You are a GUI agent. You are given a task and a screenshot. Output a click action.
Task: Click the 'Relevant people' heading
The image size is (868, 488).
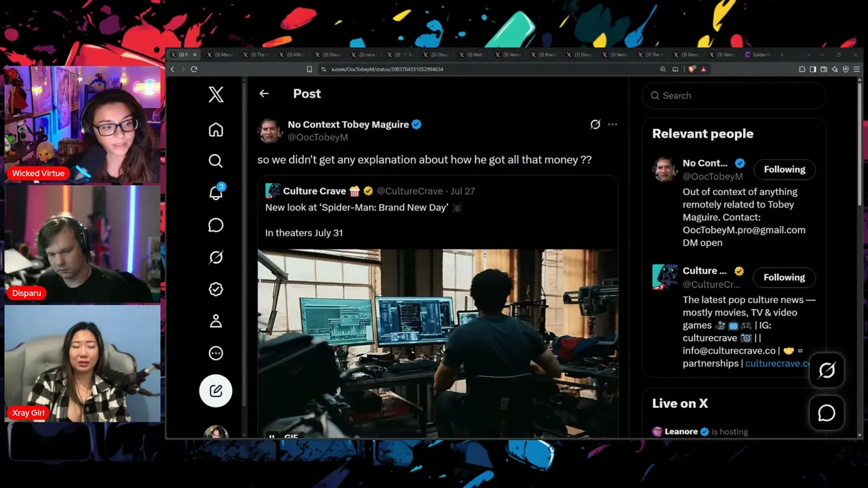703,134
